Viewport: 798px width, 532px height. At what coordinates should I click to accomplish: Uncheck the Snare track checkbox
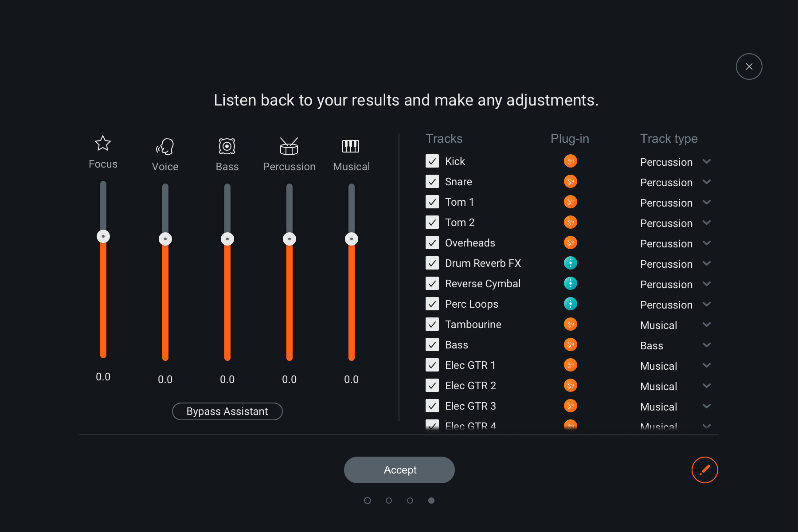[432, 181]
